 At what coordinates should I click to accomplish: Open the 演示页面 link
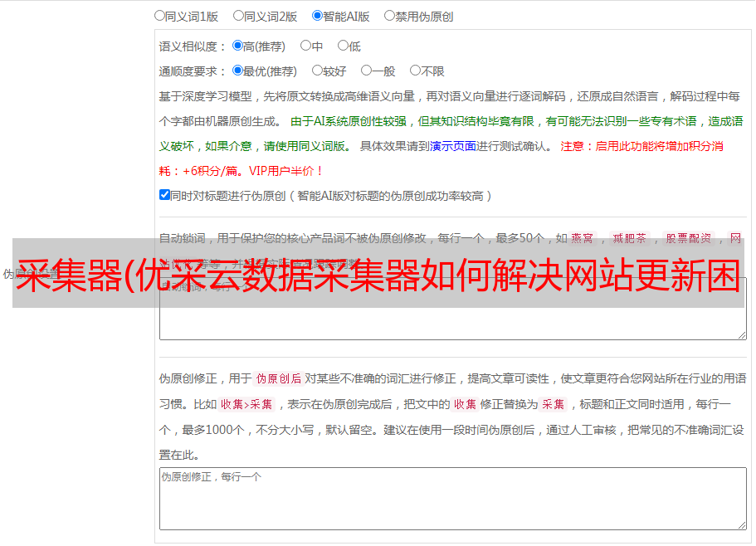click(453, 146)
